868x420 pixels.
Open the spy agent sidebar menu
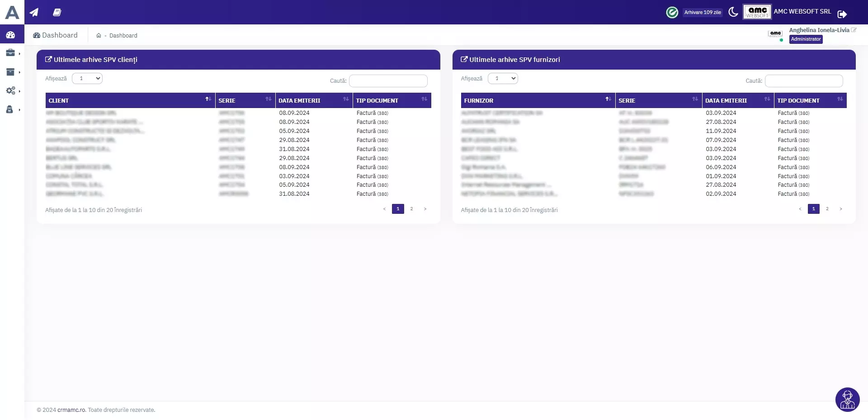[x=9, y=109]
